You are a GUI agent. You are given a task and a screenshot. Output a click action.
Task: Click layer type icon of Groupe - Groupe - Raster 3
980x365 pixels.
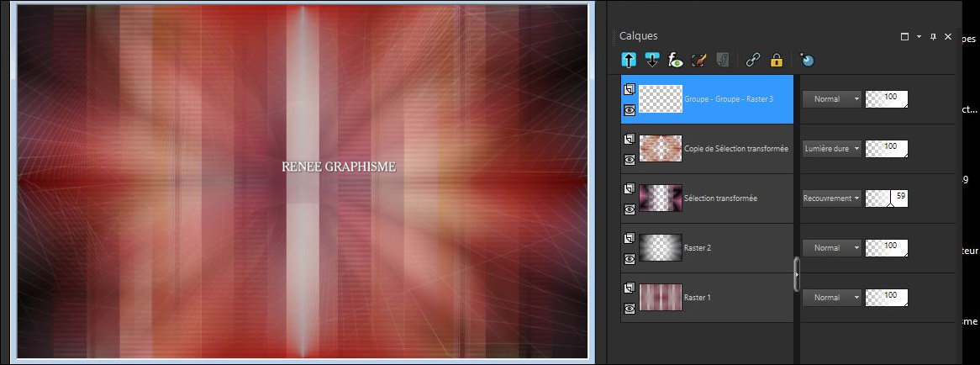pyautogui.click(x=630, y=89)
